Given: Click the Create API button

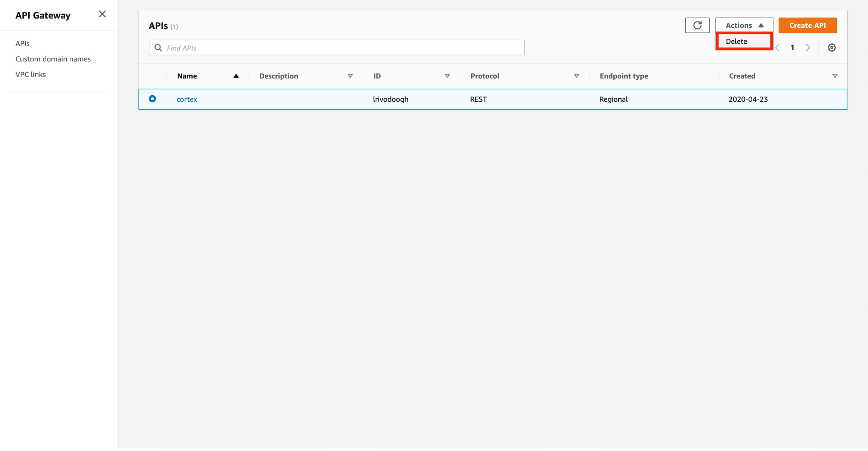Looking at the screenshot, I should point(807,25).
